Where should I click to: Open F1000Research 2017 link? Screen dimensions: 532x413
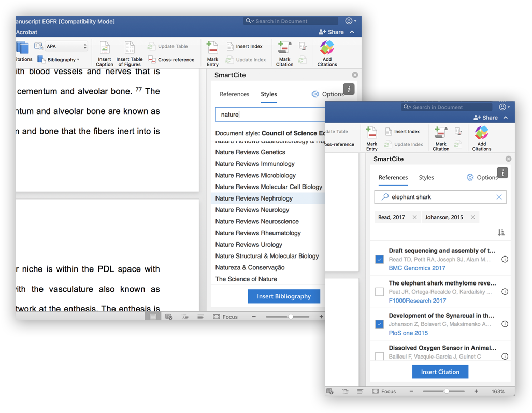[x=418, y=301]
